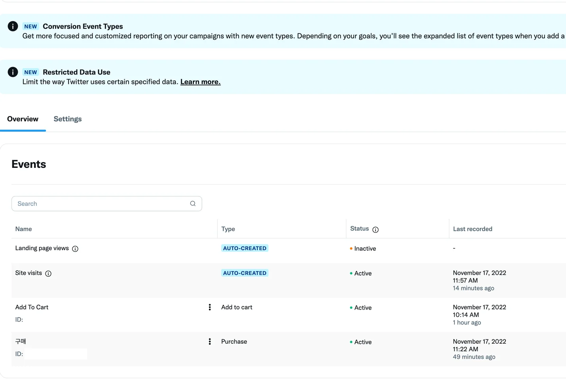Switch to the Settings tab
This screenshot has width=566, height=392.
68,119
